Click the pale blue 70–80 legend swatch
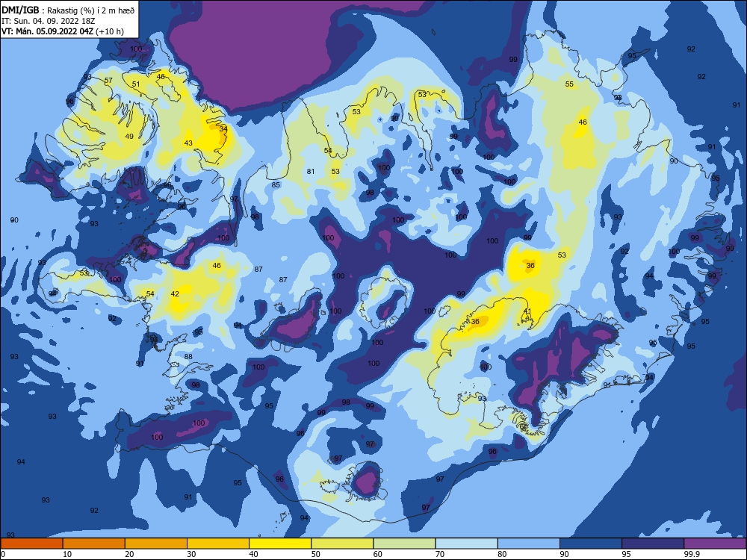This screenshot has width=747, height=560. pyautogui.click(x=466, y=544)
